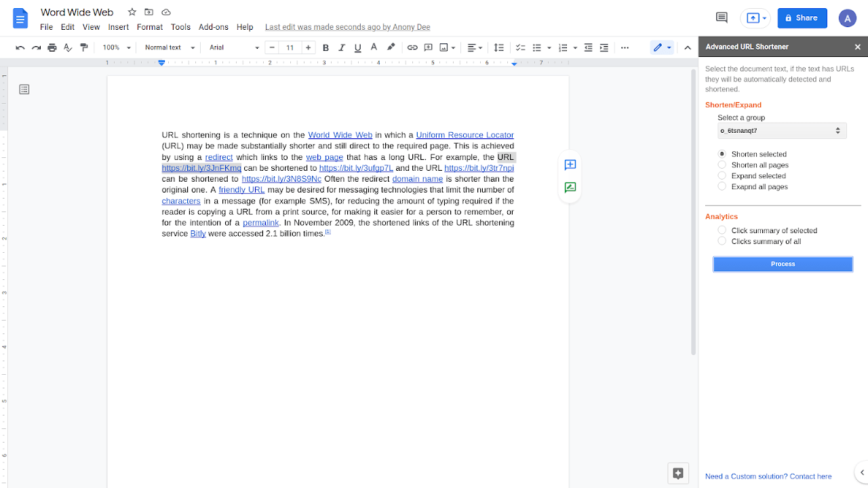Open the Arial font dropdown
Screen dimensions: 868x488
click(x=234, y=47)
